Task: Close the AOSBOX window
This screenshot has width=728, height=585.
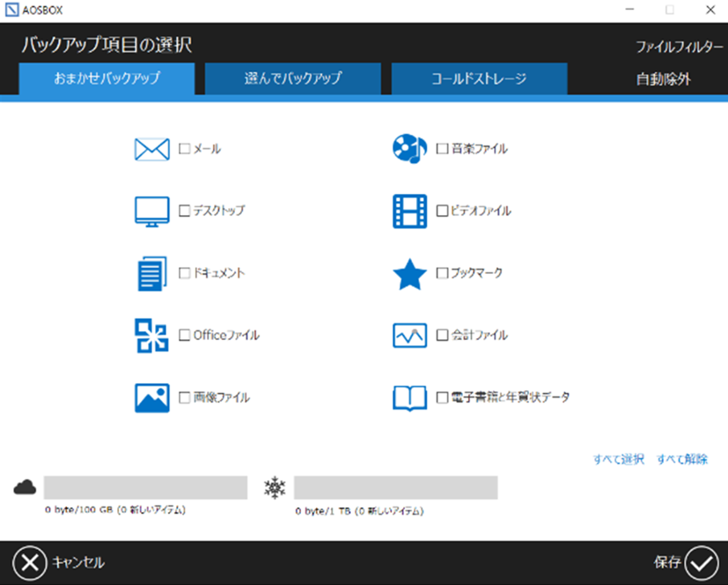Action: pos(710,10)
